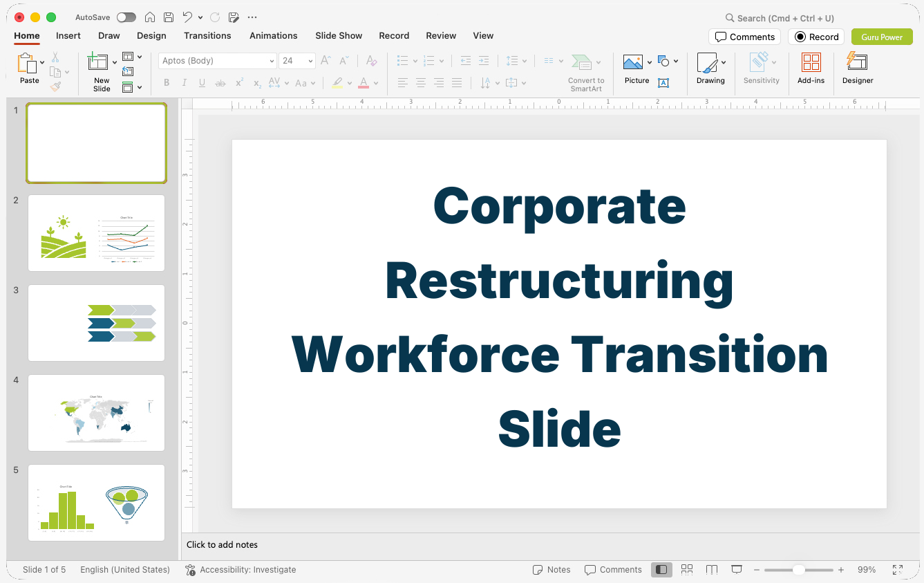Activate the Format Painter brush
This screenshot has height=583, width=924.
pos(55,86)
